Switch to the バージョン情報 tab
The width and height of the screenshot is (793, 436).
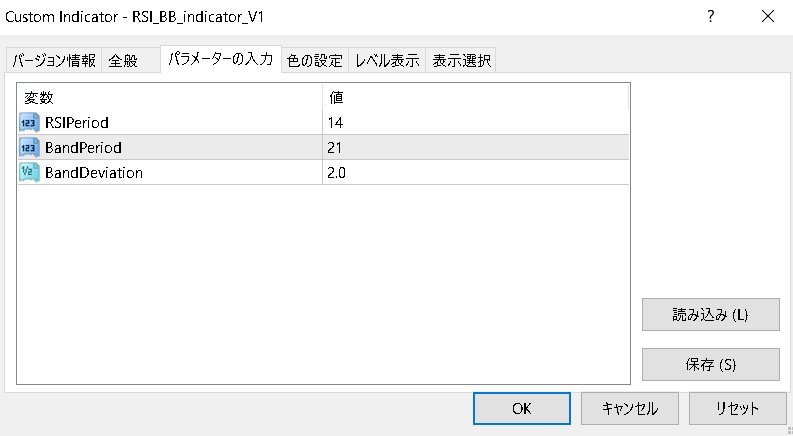(x=54, y=61)
